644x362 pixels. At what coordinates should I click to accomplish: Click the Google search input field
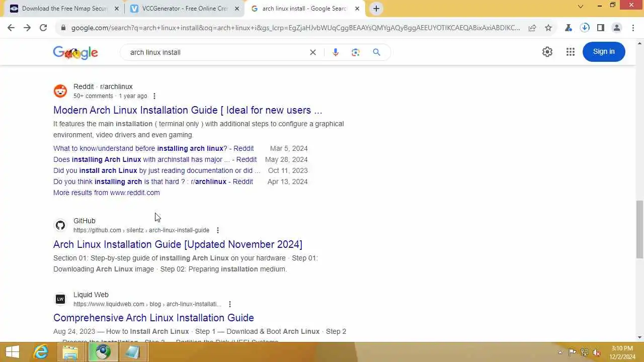point(216,52)
